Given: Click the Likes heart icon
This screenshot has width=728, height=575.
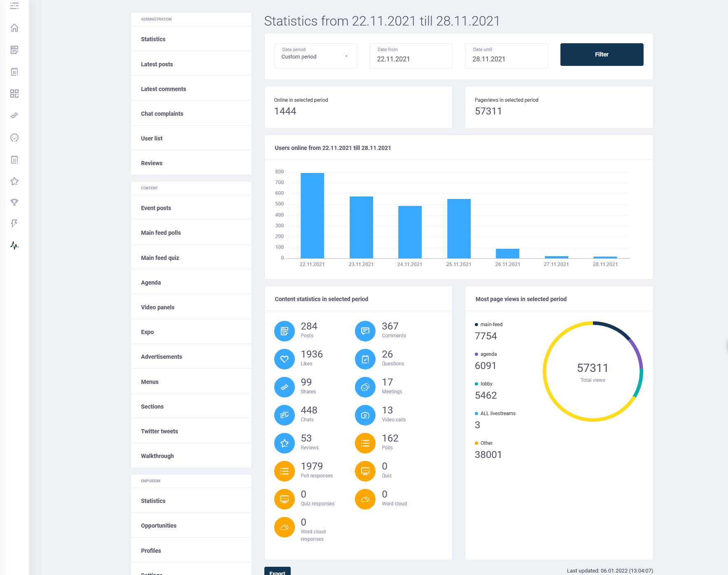Looking at the screenshot, I should coord(285,359).
